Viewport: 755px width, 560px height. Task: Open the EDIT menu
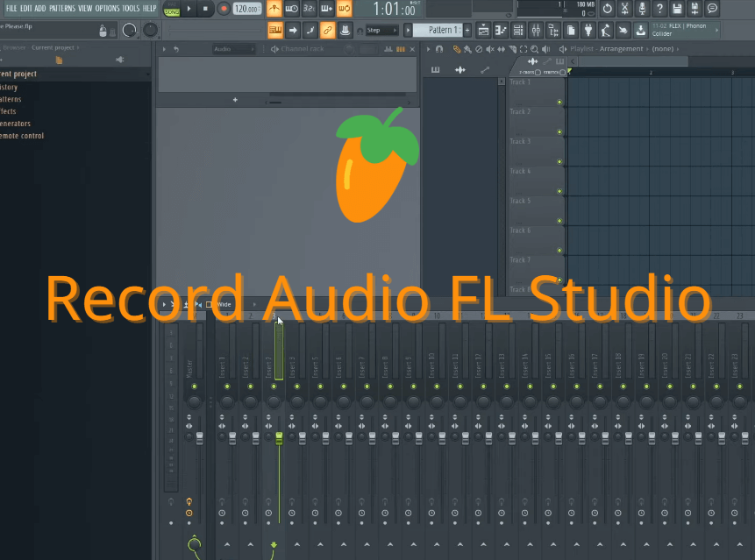[26, 8]
